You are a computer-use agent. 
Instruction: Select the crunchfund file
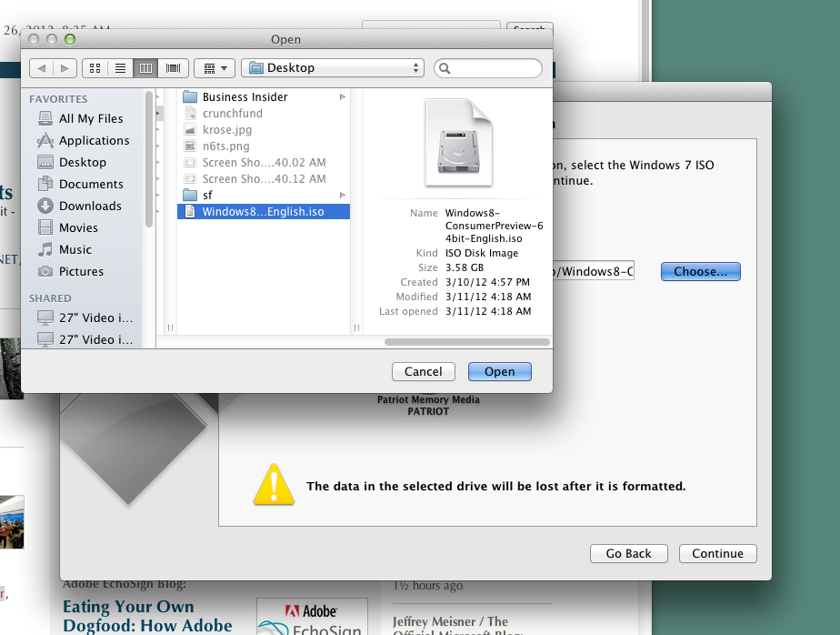(x=263, y=113)
